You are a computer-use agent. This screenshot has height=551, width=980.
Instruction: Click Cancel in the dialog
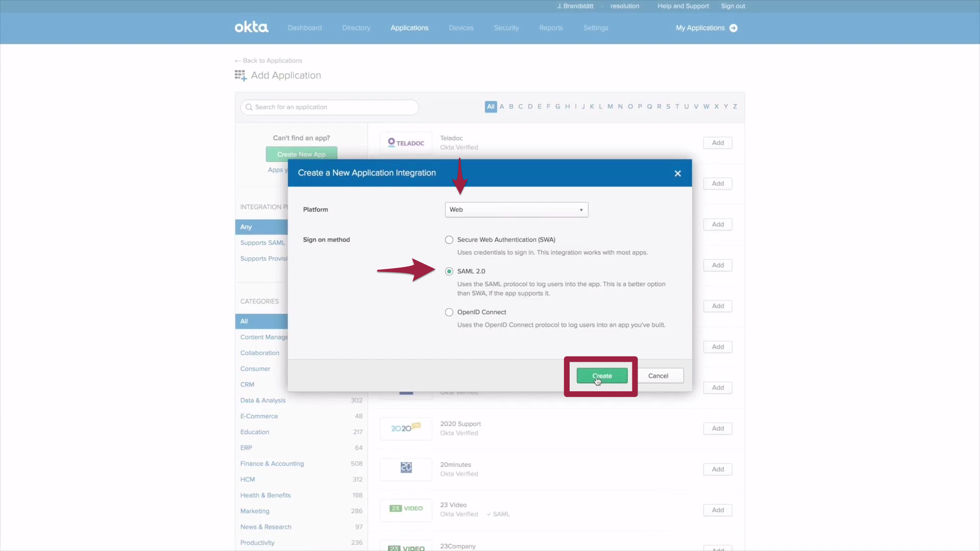coord(658,376)
